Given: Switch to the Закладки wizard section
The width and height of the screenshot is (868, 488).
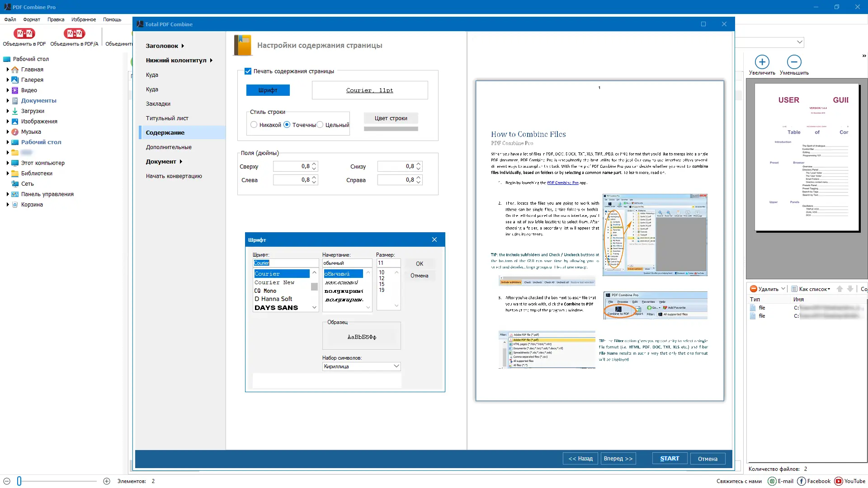Looking at the screenshot, I should (x=159, y=103).
